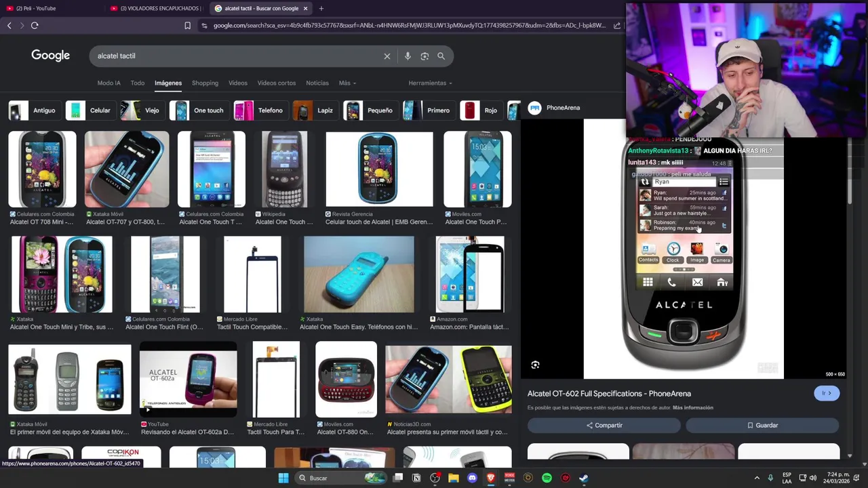This screenshot has height=488, width=868.
Task: Apply the Pequeño filter chip
Action: (x=370, y=110)
